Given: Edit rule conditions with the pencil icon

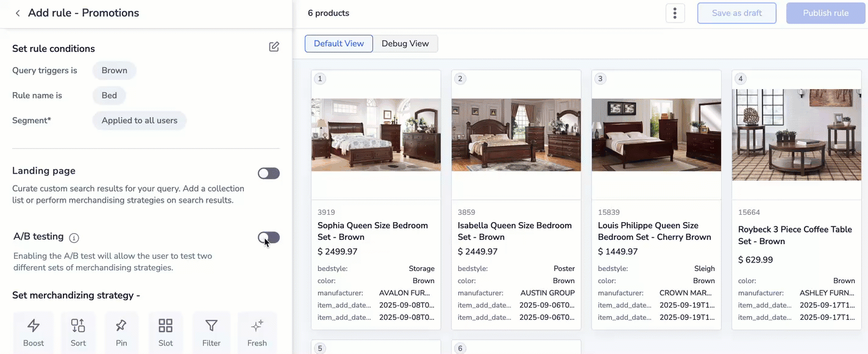Looking at the screenshot, I should pos(274,47).
